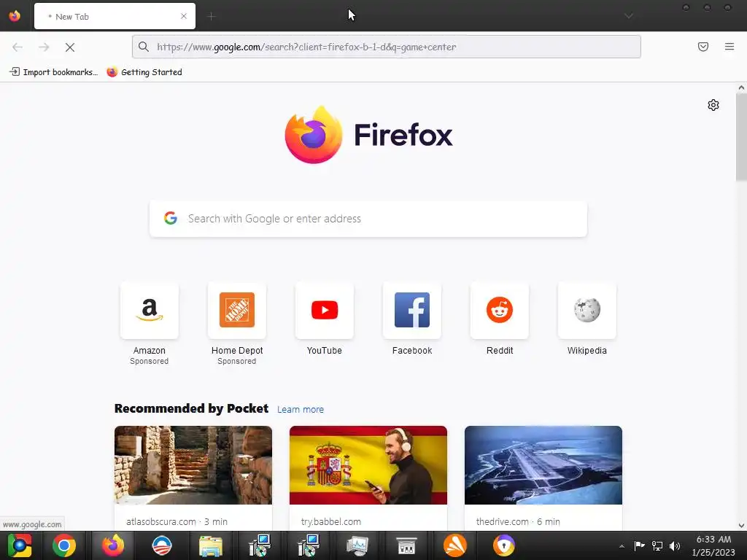Image resolution: width=747 pixels, height=560 pixels.
Task: Open the atlasobscura.com article thumbnail
Action: point(193,465)
